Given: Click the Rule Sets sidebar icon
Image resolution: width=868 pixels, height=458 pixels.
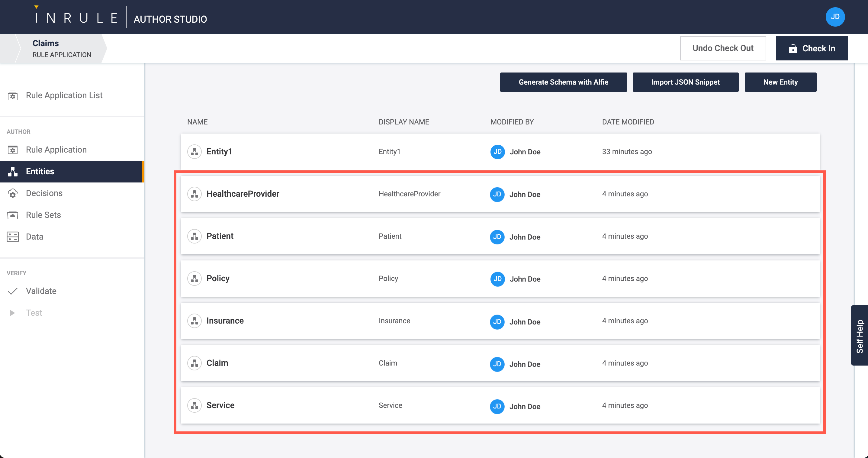Looking at the screenshot, I should pyautogui.click(x=13, y=215).
